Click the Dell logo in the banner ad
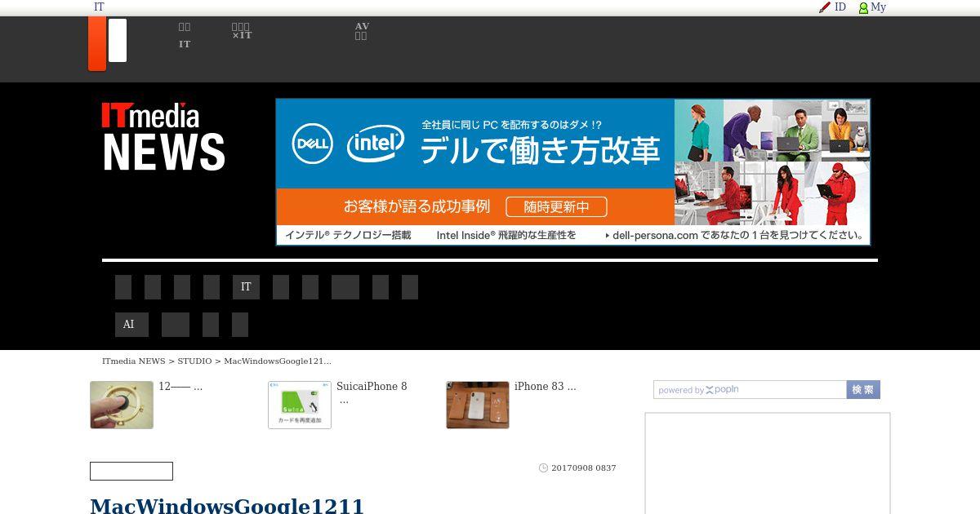 coord(313,144)
